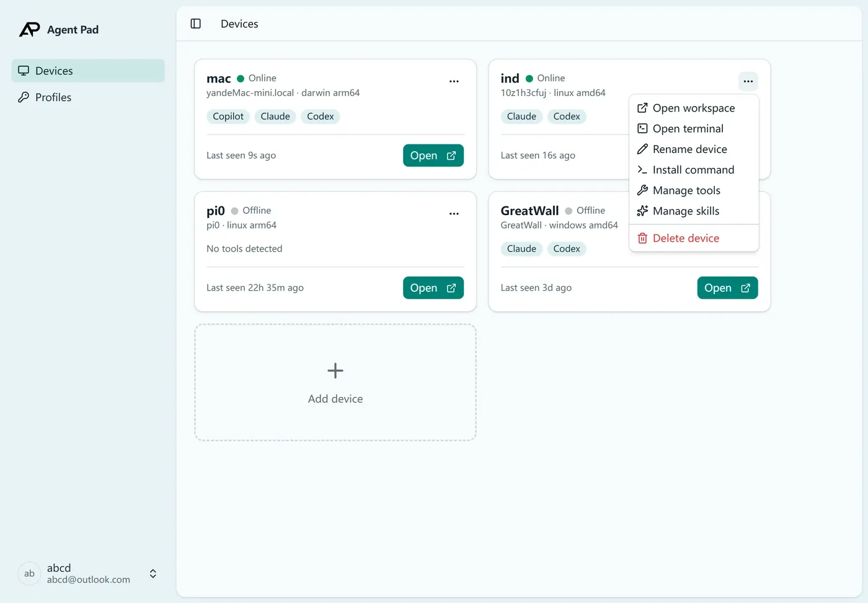Click the Manage tools wrench icon

[642, 190]
